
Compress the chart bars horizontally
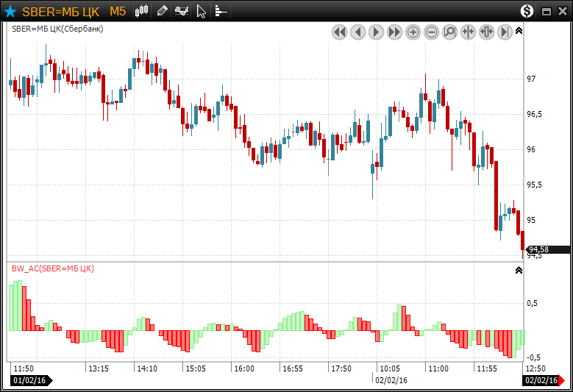click(x=468, y=32)
